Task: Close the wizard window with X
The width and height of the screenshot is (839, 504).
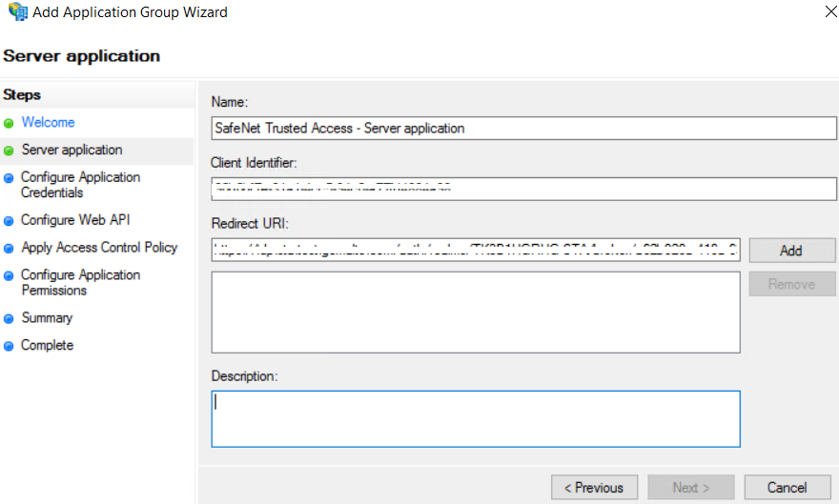Action: 830,11
